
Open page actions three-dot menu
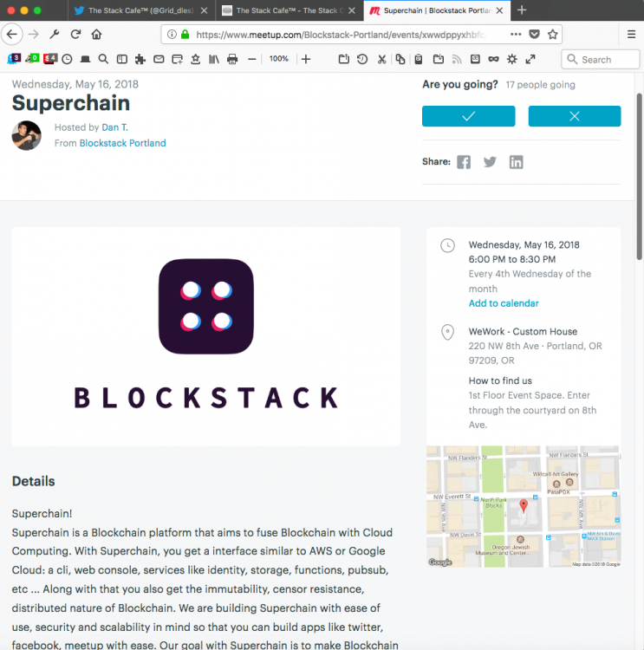516,35
